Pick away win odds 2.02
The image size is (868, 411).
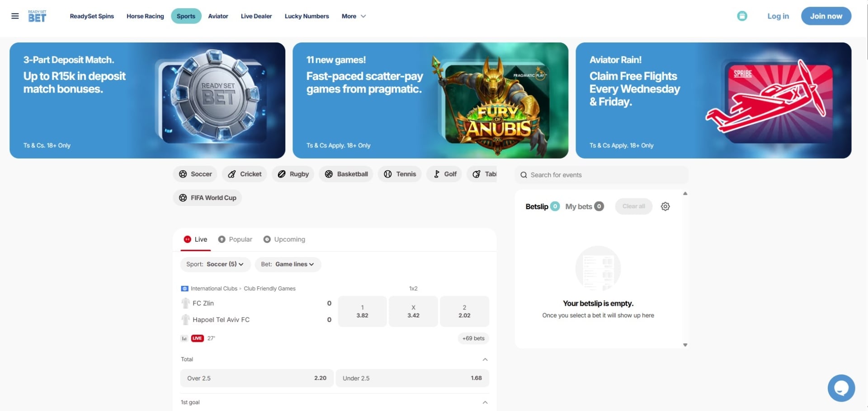point(464,311)
